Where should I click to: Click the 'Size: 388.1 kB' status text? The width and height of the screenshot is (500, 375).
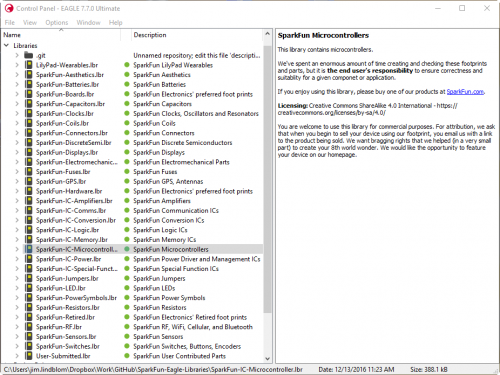pyautogui.click(x=429, y=369)
